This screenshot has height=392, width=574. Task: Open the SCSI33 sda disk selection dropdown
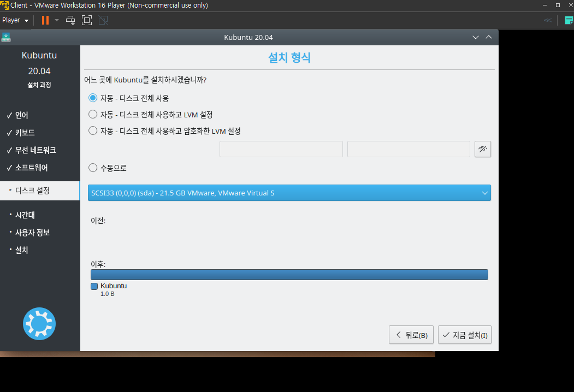(289, 193)
